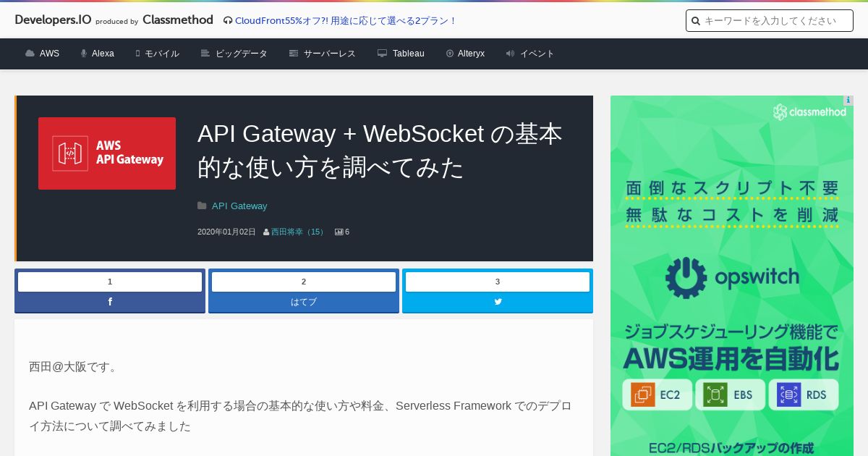
Task: Open the Tableau navigation menu item
Action: pos(409,54)
